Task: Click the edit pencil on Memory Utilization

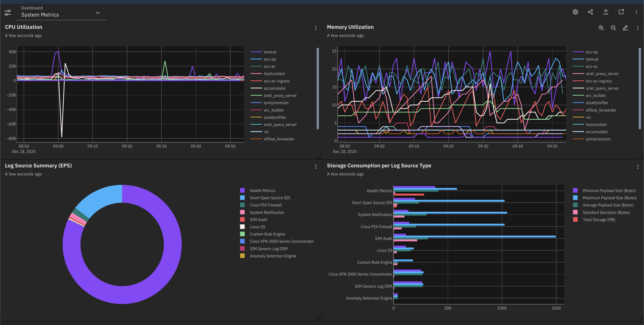Action: 626,28
